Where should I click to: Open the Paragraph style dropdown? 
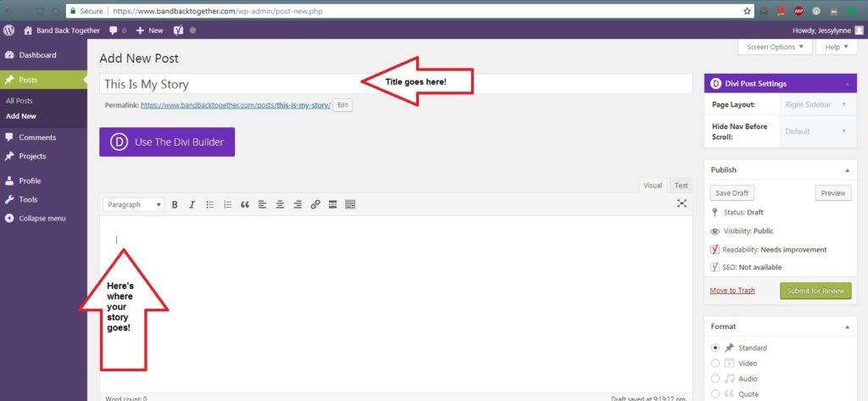point(134,204)
